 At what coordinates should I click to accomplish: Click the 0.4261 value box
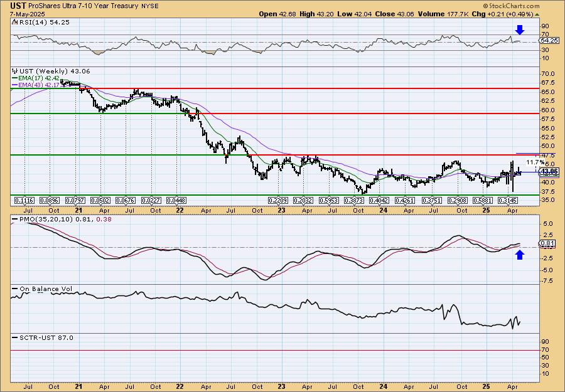pos(406,200)
